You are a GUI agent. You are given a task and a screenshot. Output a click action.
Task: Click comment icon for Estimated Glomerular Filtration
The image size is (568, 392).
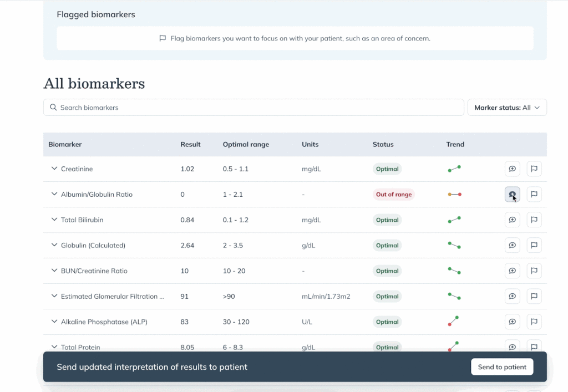coord(512,296)
